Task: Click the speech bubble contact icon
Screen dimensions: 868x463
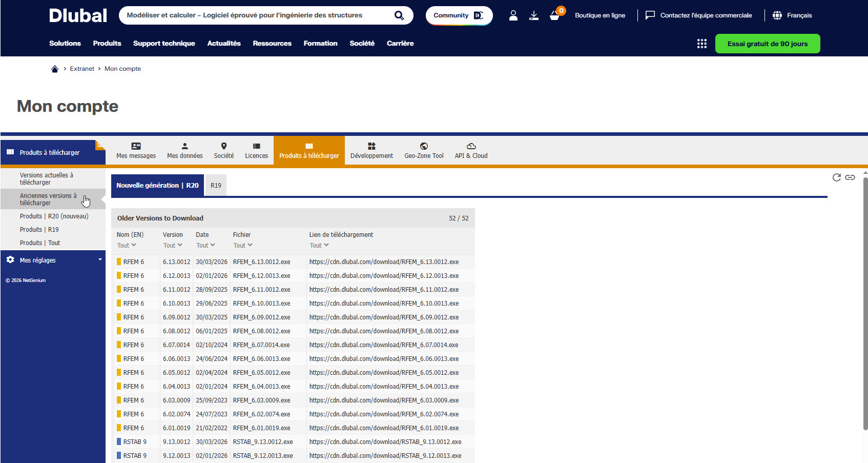Action: [x=650, y=15]
